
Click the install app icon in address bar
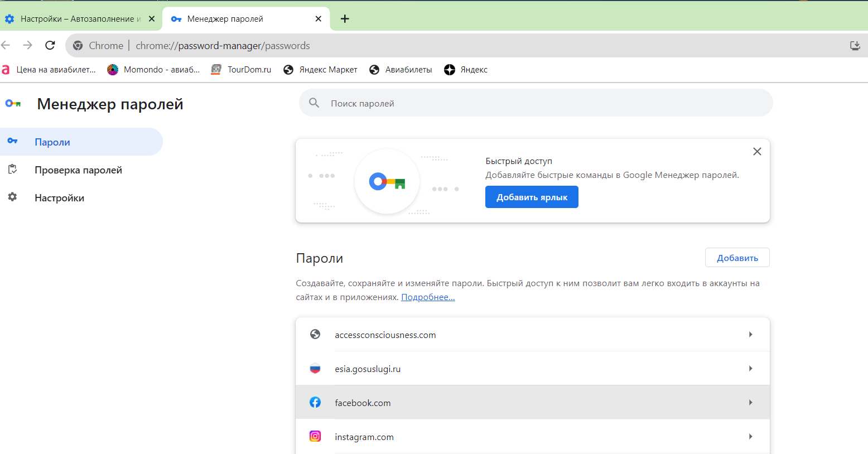tap(855, 46)
